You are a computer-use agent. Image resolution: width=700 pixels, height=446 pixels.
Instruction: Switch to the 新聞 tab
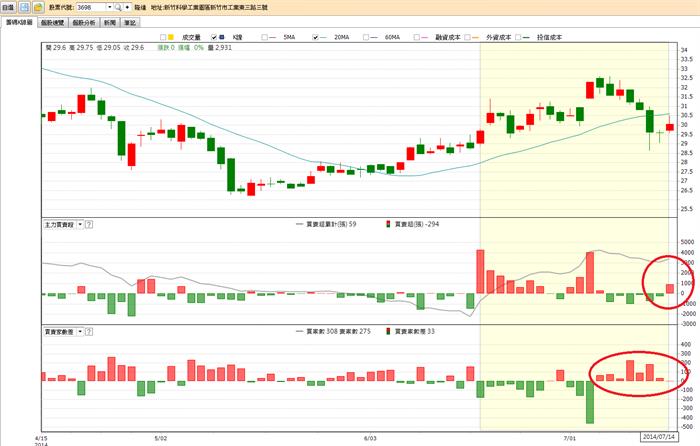coord(110,22)
